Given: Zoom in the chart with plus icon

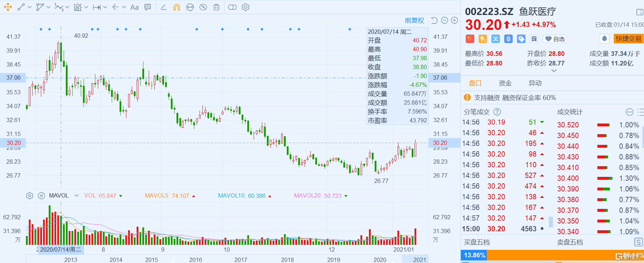Looking at the screenshot, I should click(454, 20).
